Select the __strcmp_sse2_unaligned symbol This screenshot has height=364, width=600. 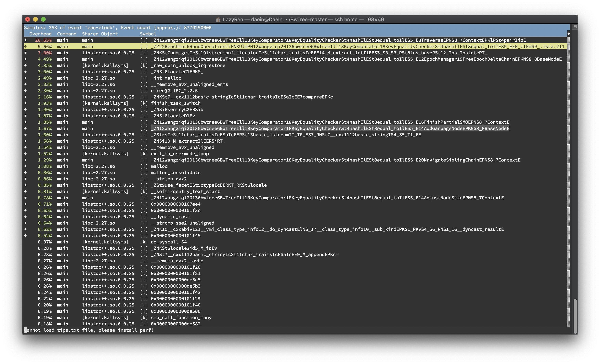point(183,223)
